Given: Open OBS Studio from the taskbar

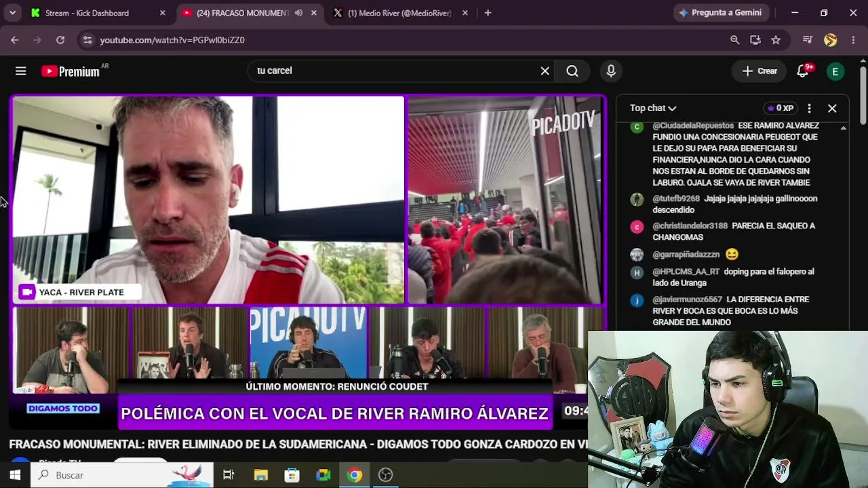Looking at the screenshot, I should pyautogui.click(x=386, y=475).
